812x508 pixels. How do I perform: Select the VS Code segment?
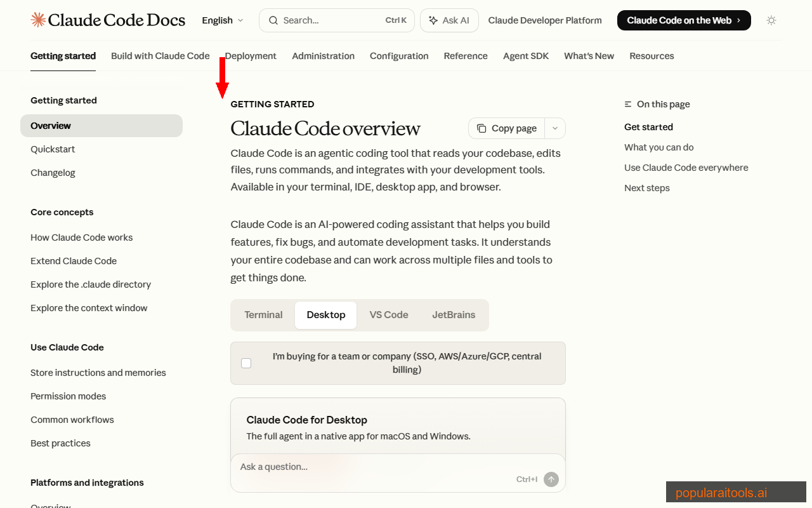pos(389,314)
